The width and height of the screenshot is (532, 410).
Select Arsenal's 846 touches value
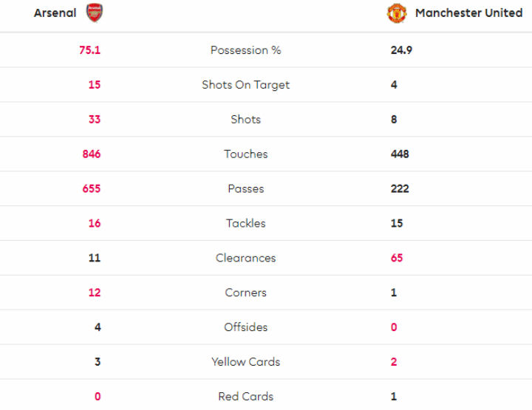[x=92, y=154]
